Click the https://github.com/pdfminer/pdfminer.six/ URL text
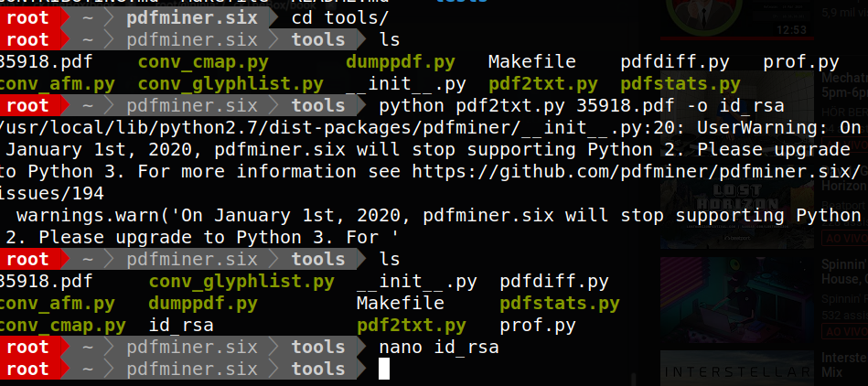This screenshot has height=386, width=868. (636, 172)
